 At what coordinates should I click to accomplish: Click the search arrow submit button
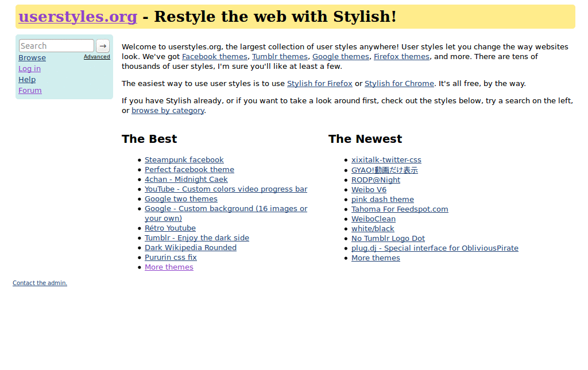pyautogui.click(x=103, y=46)
